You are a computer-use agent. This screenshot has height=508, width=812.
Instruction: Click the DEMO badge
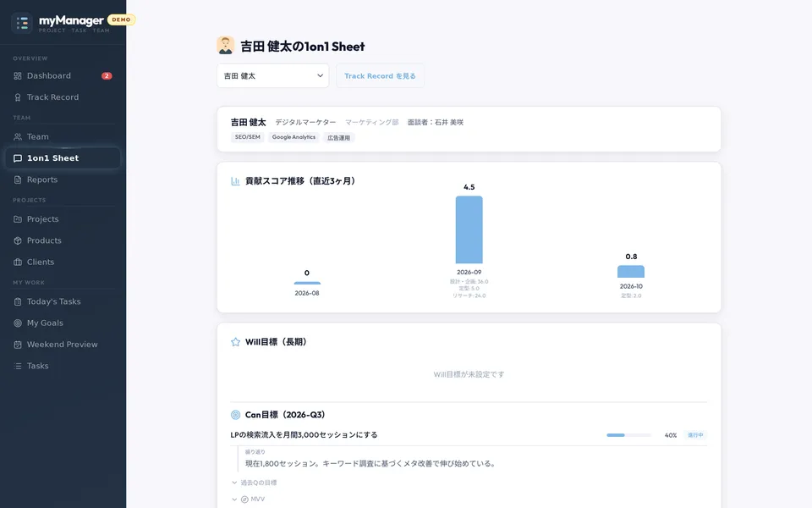(x=121, y=19)
